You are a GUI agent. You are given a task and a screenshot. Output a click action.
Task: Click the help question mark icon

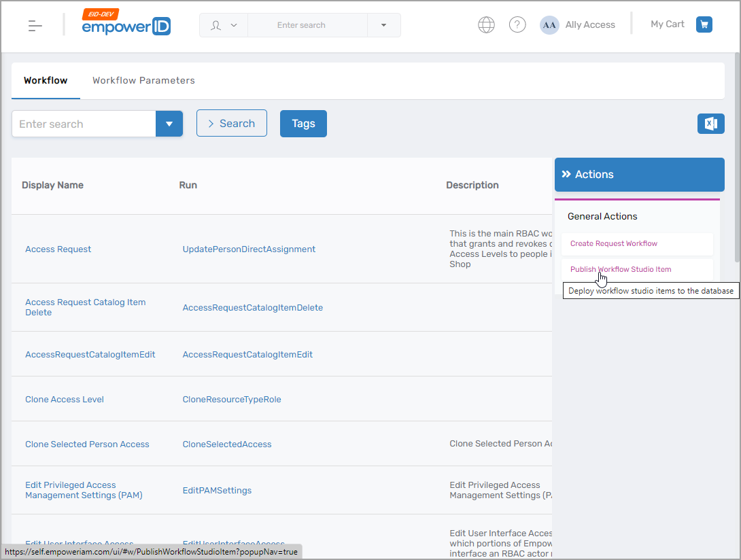[x=517, y=24]
